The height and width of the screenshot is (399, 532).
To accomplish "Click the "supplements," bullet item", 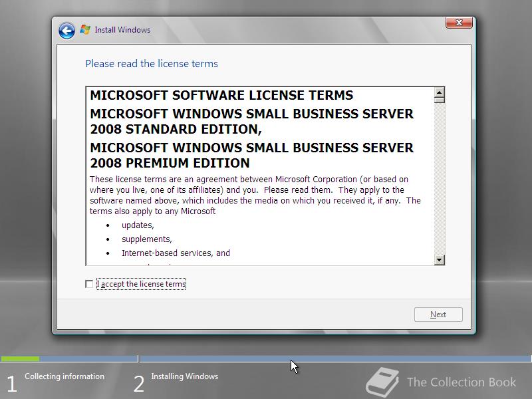I will click(147, 239).
